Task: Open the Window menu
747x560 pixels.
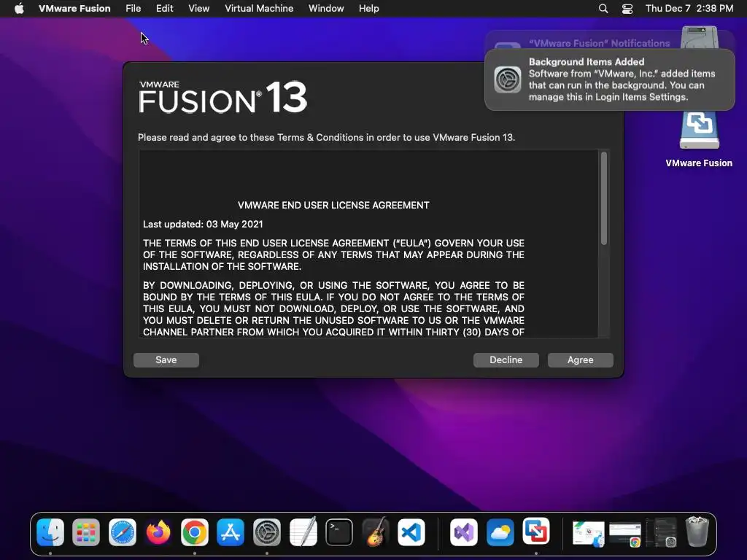Action: coord(326,9)
